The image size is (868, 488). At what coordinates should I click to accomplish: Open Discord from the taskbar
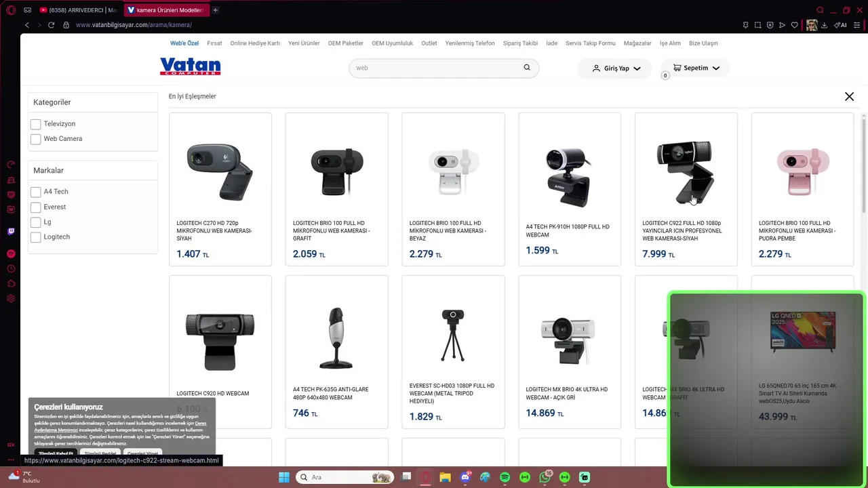coord(465,477)
